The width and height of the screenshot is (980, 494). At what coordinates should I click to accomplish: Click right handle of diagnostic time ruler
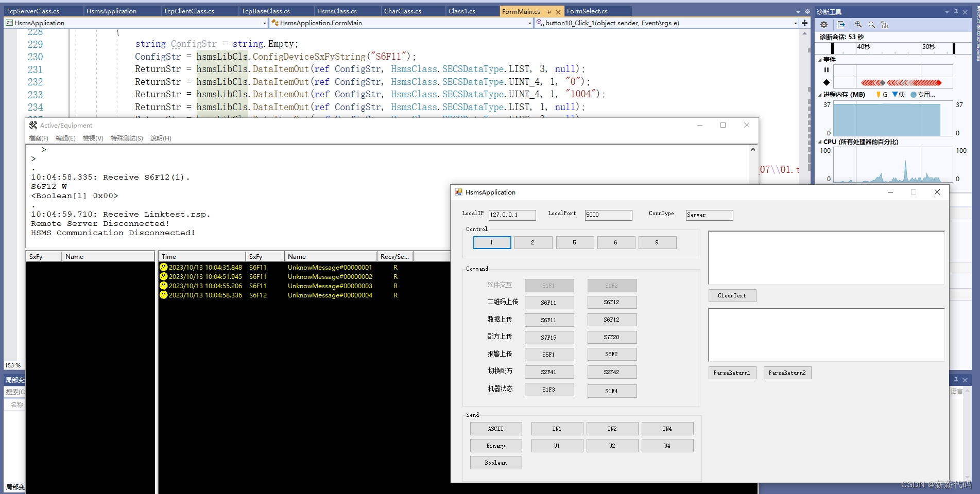click(x=954, y=48)
